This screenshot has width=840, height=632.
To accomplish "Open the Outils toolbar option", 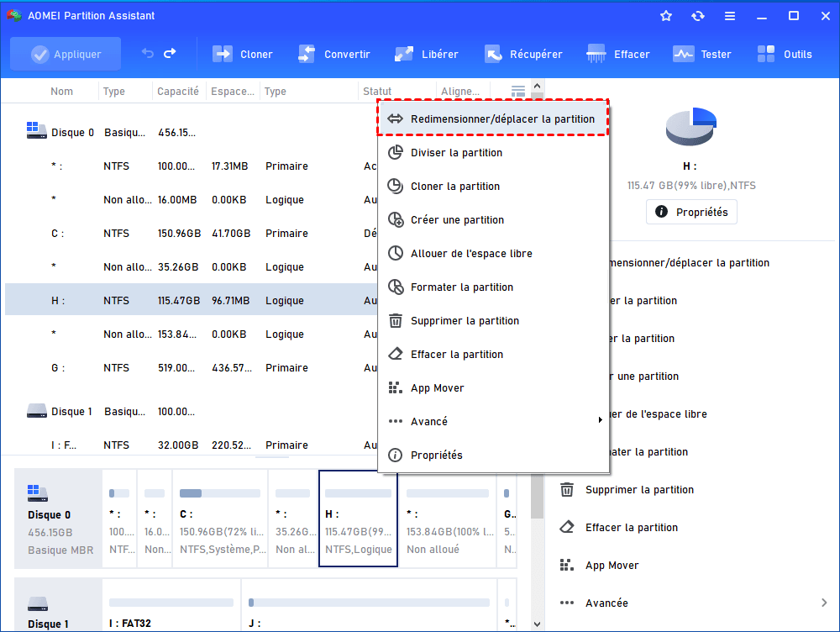I will click(785, 54).
